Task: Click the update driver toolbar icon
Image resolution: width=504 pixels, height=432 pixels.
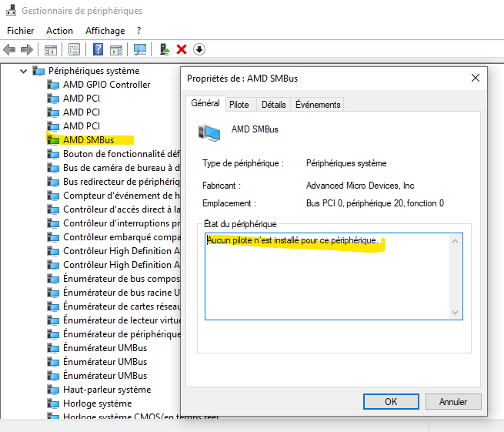Action: 165,49
